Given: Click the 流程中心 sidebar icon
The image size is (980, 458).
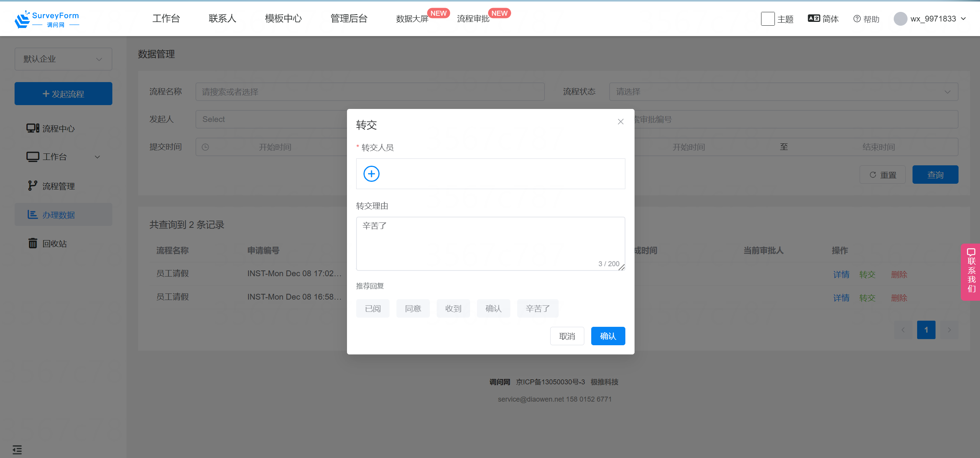Looking at the screenshot, I should 33,128.
